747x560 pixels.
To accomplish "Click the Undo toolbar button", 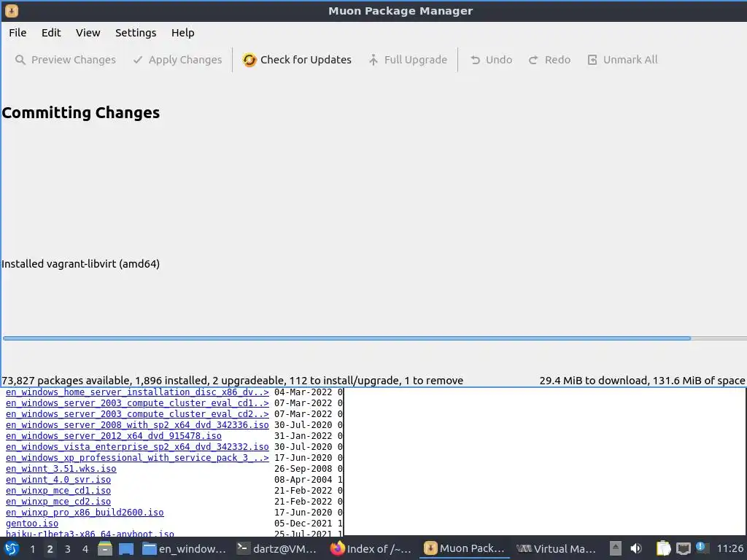I will (491, 60).
